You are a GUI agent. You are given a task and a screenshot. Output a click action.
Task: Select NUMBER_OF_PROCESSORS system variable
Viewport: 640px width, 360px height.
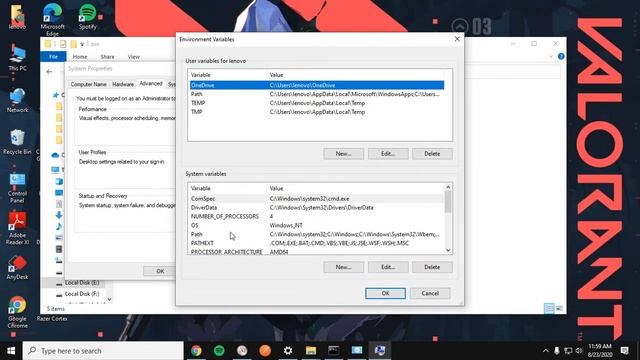click(316, 216)
